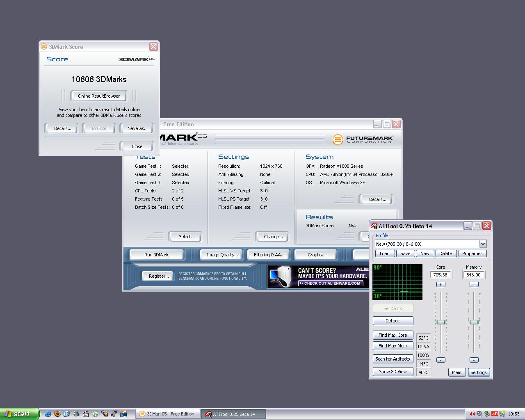Viewport: 525px width, 420px height.
Task: Click the Memory clock input field
Action: (x=474, y=275)
